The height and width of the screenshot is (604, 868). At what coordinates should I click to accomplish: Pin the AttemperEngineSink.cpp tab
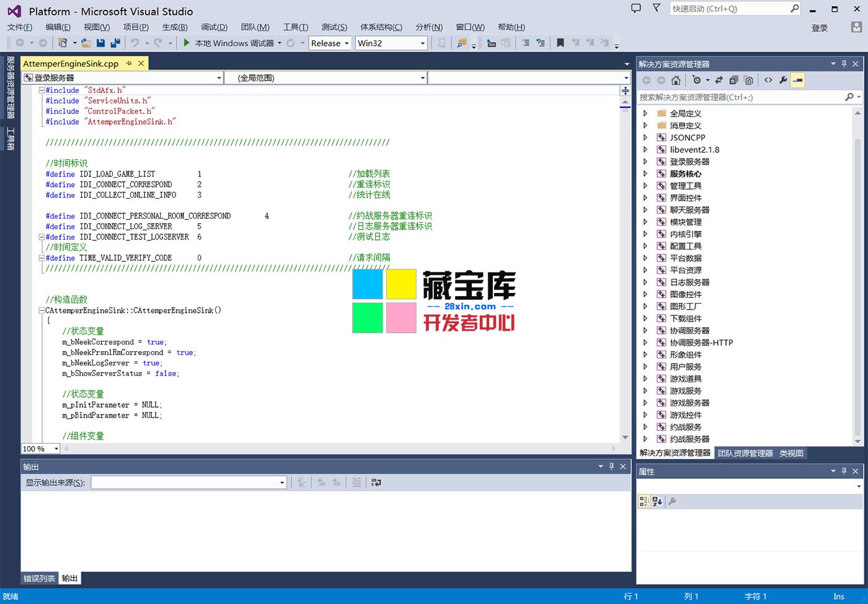coord(129,63)
